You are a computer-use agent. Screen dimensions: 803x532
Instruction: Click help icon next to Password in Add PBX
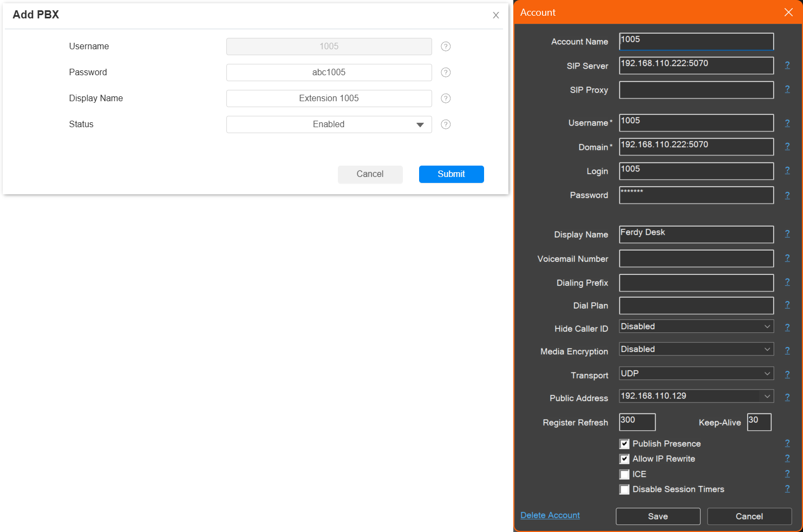click(446, 73)
